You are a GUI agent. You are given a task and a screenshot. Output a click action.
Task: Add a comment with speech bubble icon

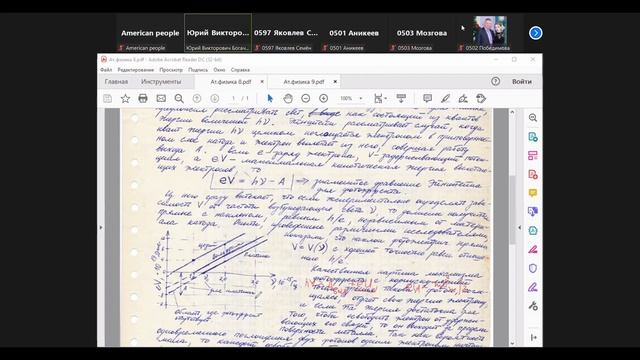pos(427,98)
